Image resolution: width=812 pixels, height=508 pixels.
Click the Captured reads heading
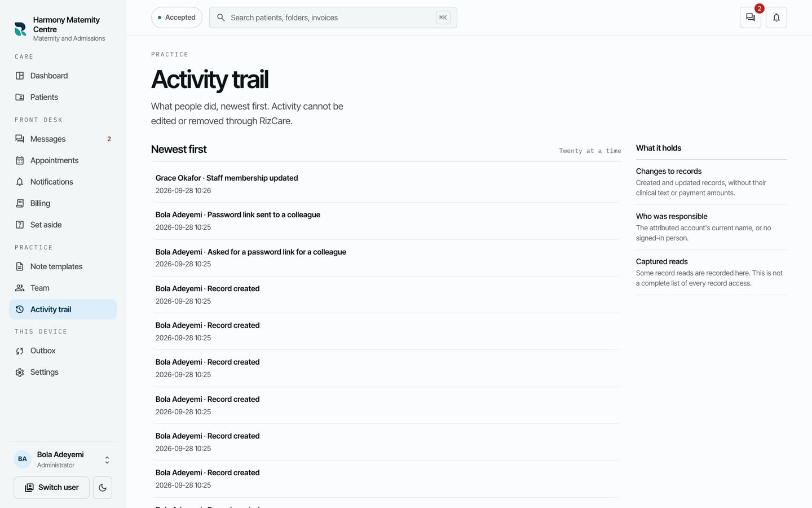tap(662, 262)
